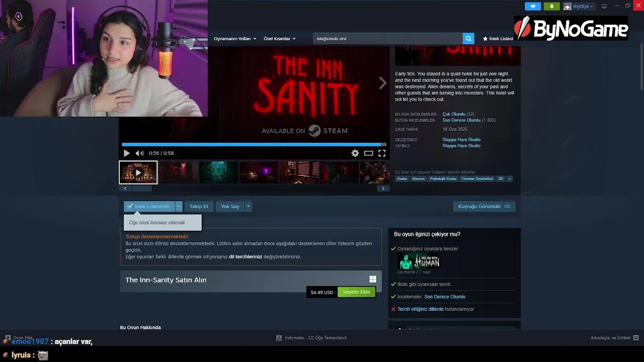This screenshot has width=644, height=362.
Task: Open Steppe Hare Studio publisher link
Action: tap(461, 146)
